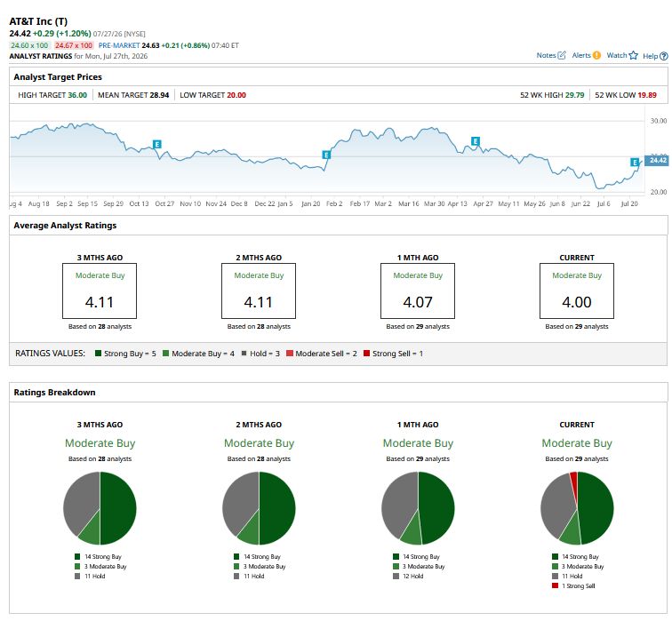The width and height of the screenshot is (672, 621).
Task: Click '14 Strong Buy' under 3 MTHS AGO
Action: pos(98,556)
